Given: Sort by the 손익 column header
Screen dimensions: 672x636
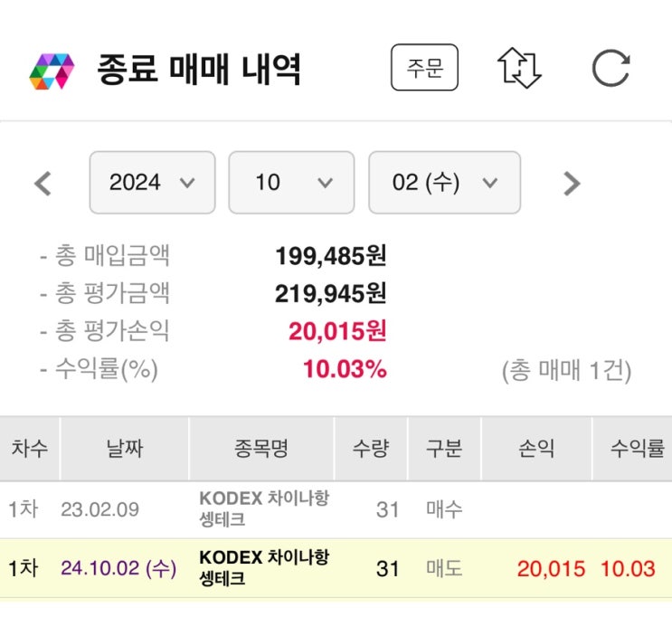Looking at the screenshot, I should (536, 449).
